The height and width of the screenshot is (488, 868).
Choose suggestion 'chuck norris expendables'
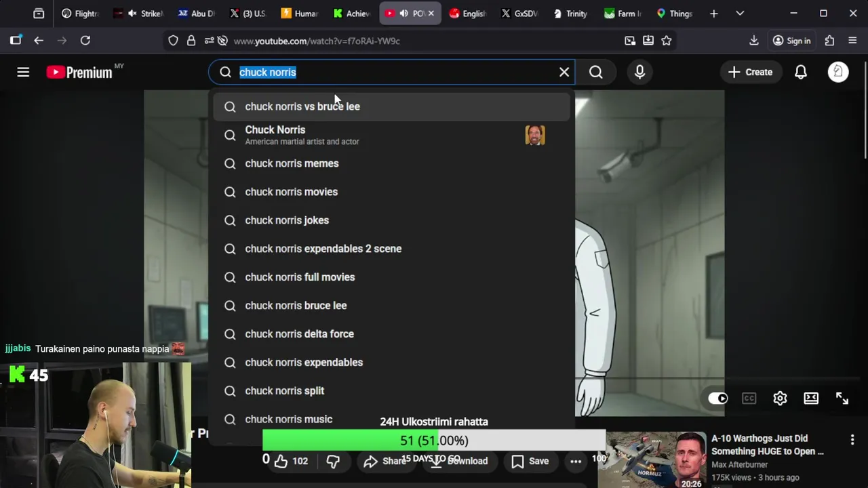click(x=392, y=363)
